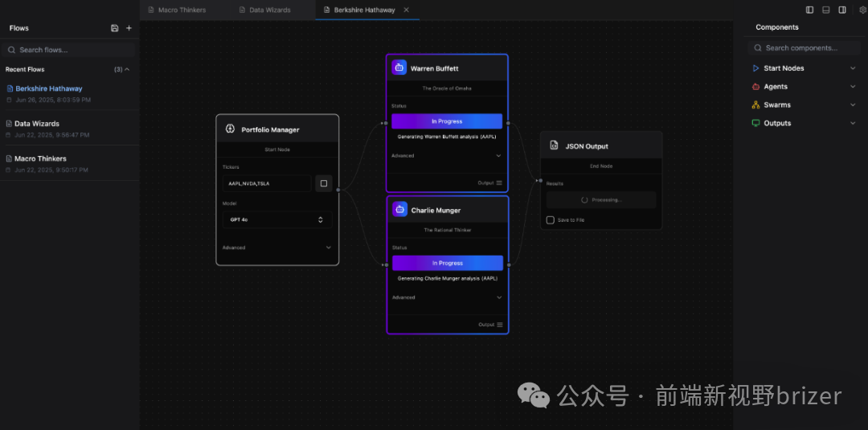This screenshot has height=430, width=868.
Task: Save the current flow with the disk icon
Action: point(115,28)
